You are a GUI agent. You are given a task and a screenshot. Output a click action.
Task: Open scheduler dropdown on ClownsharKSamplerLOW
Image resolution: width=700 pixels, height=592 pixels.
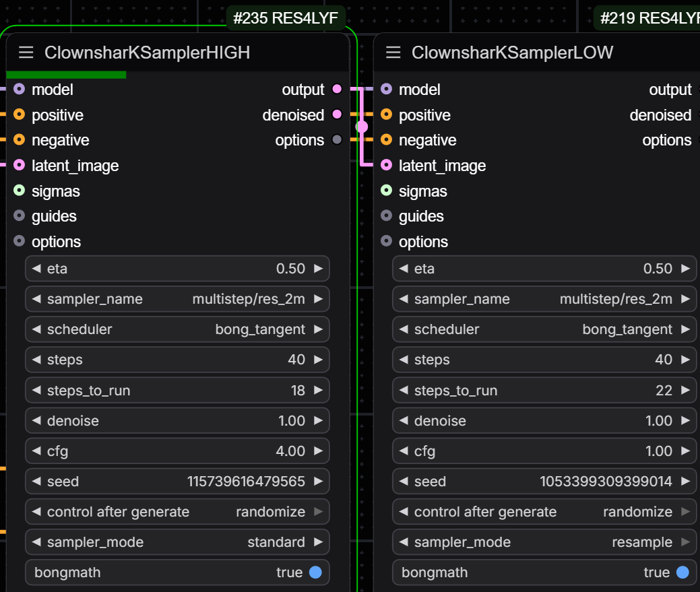(x=544, y=329)
